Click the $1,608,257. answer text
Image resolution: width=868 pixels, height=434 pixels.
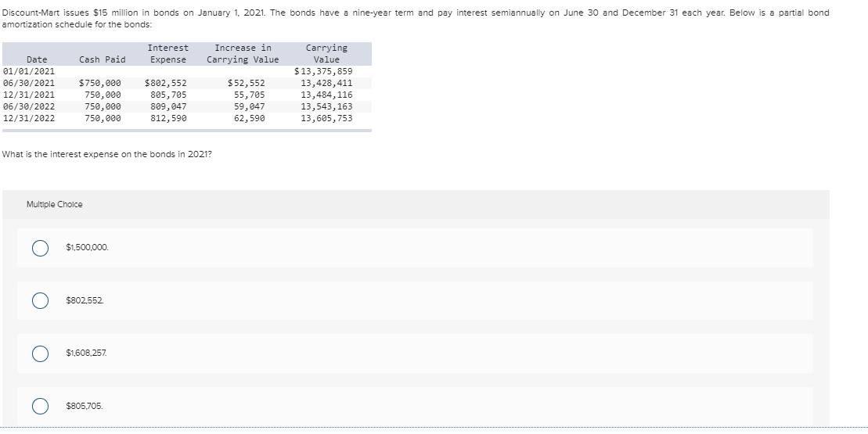pyautogui.click(x=86, y=353)
